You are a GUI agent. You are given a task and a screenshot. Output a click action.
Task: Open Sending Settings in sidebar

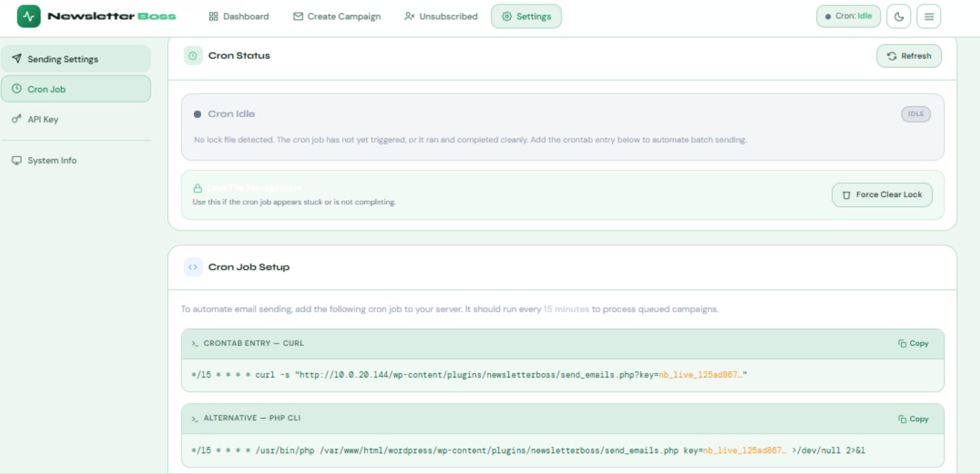click(76, 59)
